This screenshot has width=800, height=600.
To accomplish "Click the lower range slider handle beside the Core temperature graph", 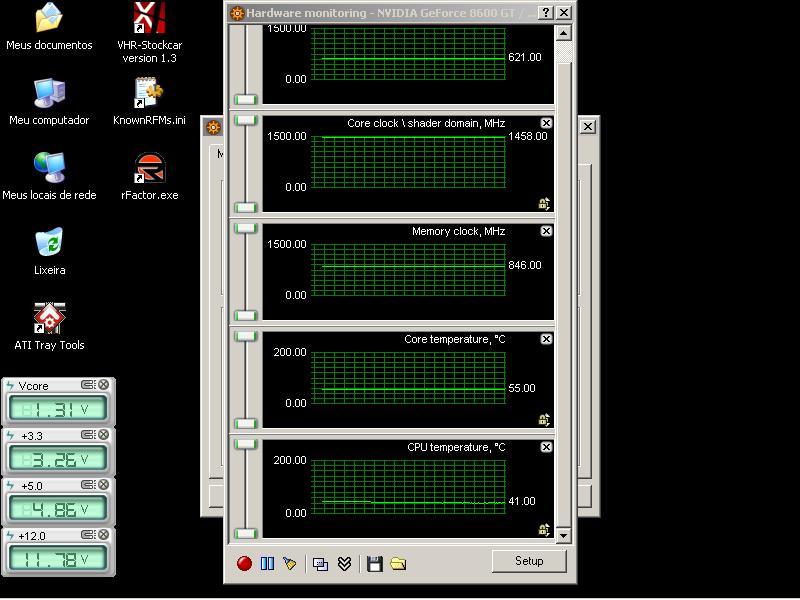I will coord(245,423).
